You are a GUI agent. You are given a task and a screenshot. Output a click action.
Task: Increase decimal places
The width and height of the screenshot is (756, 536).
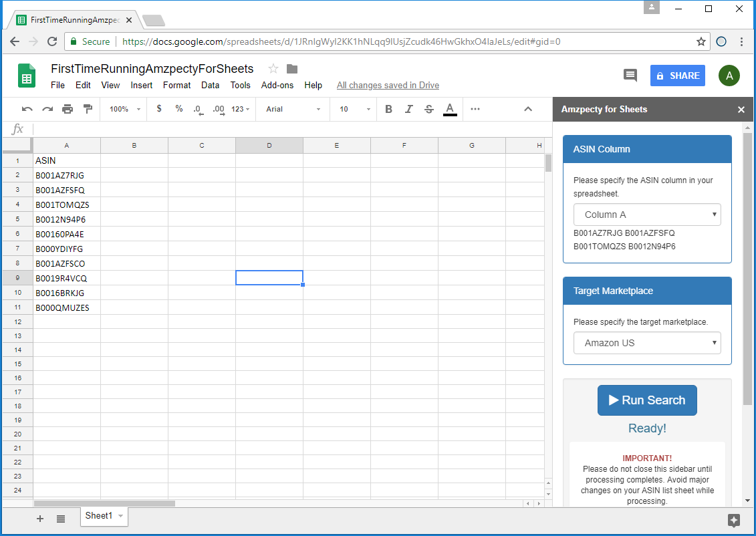(x=219, y=110)
